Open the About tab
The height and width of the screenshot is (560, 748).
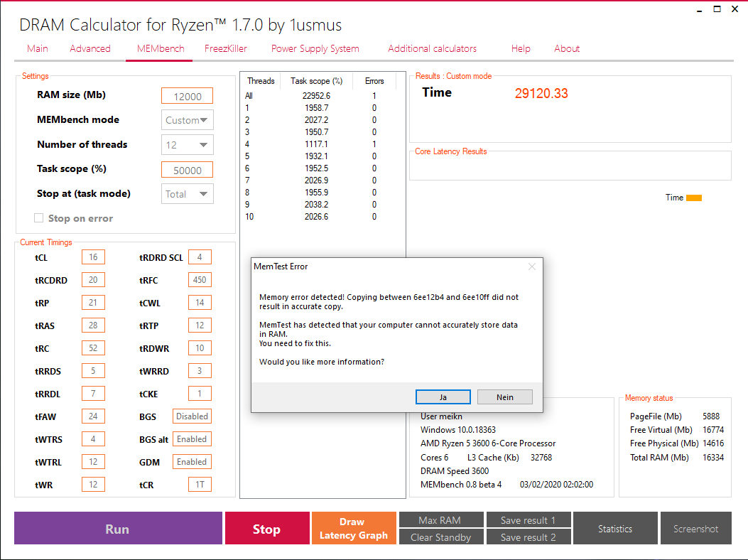[x=567, y=49]
